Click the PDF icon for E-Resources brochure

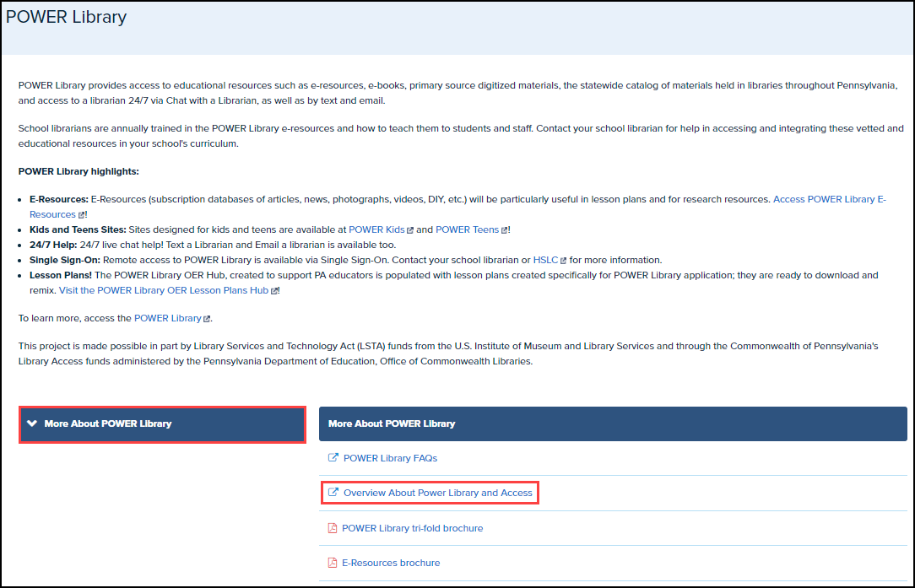point(332,563)
